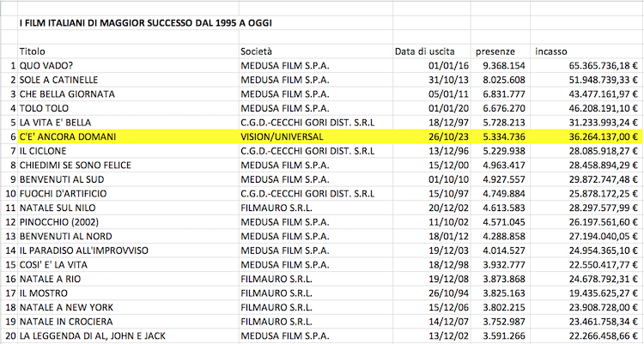Click the gross value '36.264.137,00 €'
The height and width of the screenshot is (344, 644).
click(x=604, y=136)
